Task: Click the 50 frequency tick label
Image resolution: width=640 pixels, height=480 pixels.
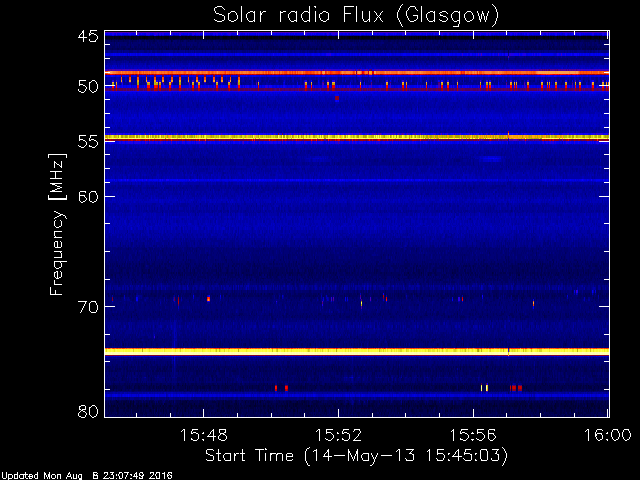Action: point(88,87)
